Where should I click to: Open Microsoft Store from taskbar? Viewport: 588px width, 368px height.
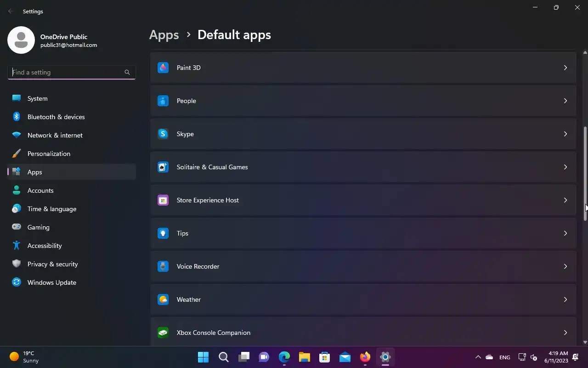point(325,357)
